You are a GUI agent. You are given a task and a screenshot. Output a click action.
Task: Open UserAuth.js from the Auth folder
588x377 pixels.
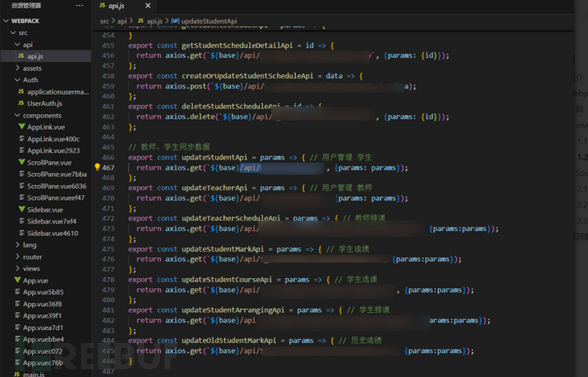(x=44, y=103)
